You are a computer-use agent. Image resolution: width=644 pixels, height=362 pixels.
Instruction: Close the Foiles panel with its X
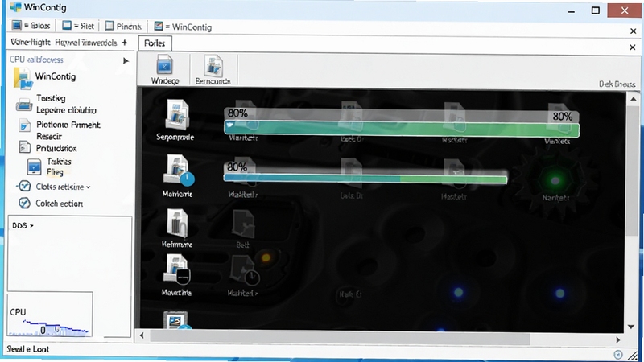(633, 47)
